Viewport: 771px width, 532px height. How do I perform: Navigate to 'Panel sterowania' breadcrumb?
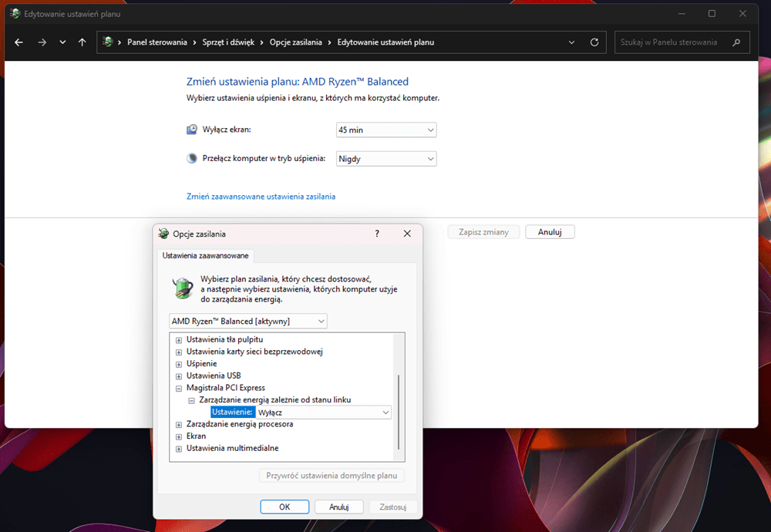coord(157,42)
